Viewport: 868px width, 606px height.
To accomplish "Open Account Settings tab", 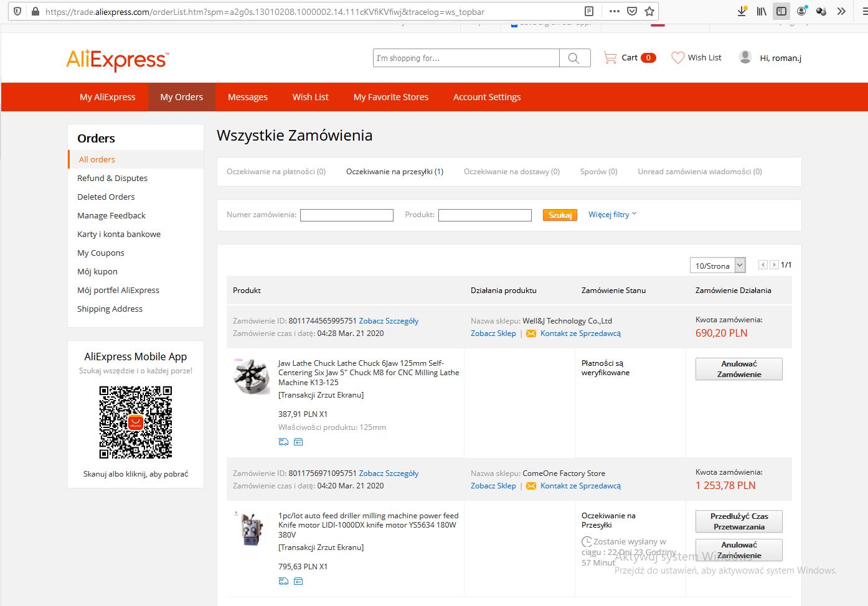I will point(487,97).
